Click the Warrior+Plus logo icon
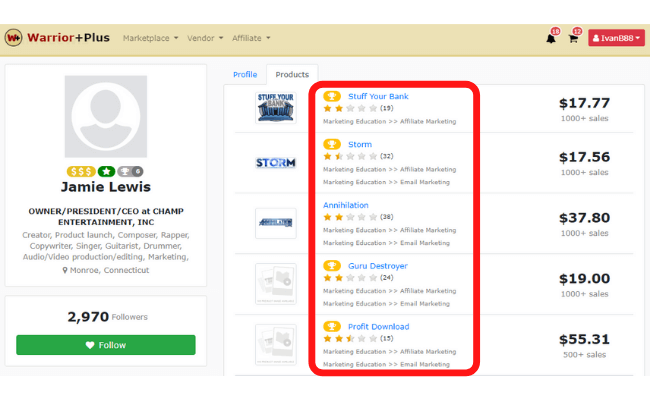Screen dimensions: 650x400 click(x=13, y=38)
